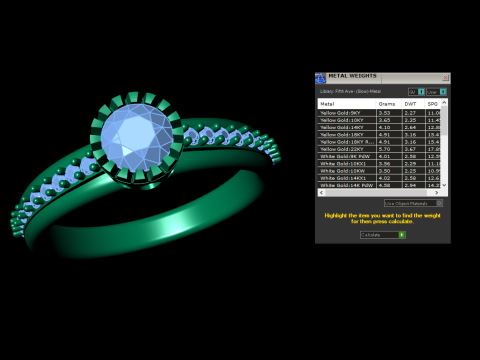Close the Metal Weights panel

(x=445, y=78)
